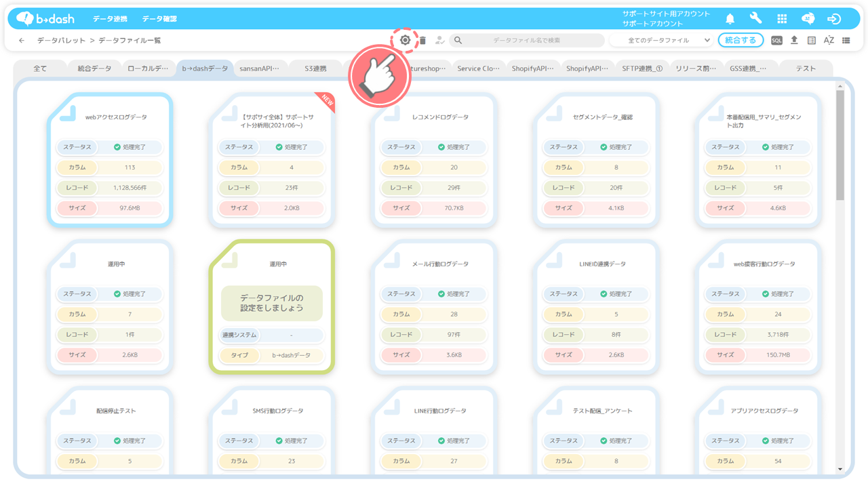Select the ローカルデ… tab

point(150,68)
